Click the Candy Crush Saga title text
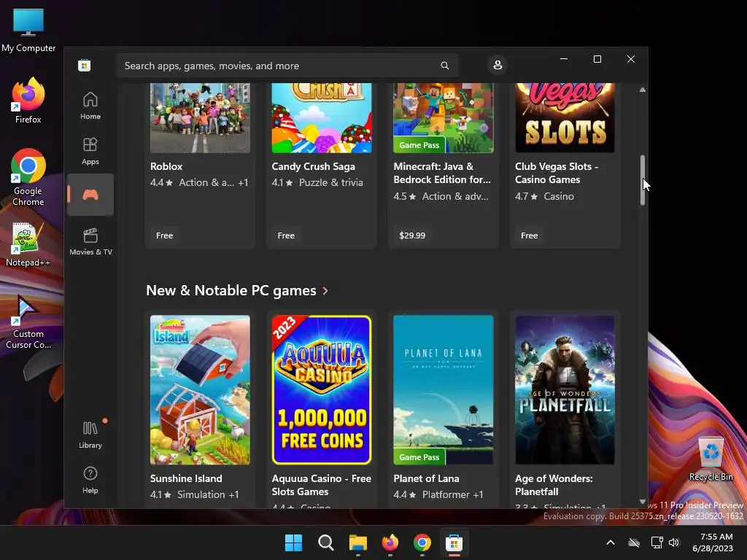The width and height of the screenshot is (747, 560). click(314, 166)
